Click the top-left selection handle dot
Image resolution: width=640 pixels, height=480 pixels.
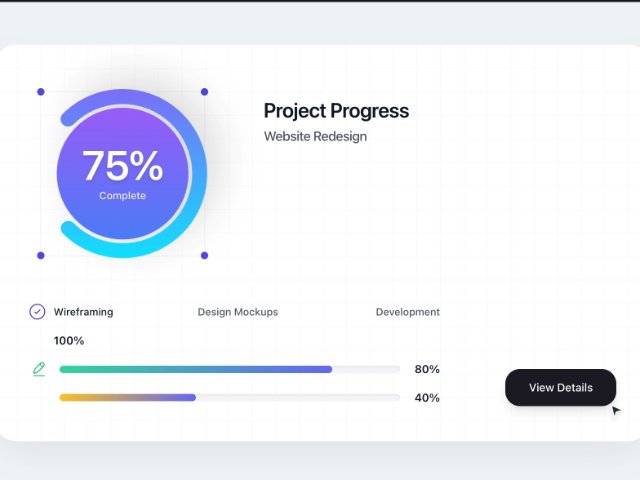[x=41, y=92]
